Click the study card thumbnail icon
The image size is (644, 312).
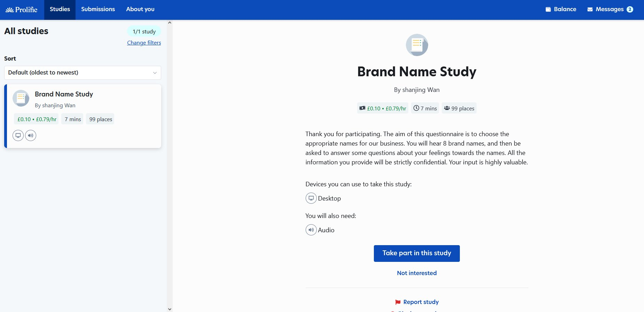click(21, 98)
